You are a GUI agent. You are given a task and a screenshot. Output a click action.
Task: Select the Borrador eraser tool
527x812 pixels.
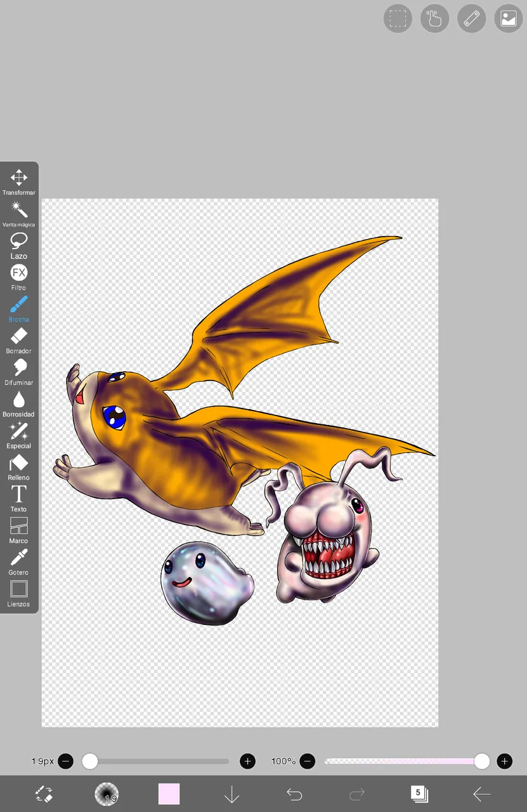[19, 341]
